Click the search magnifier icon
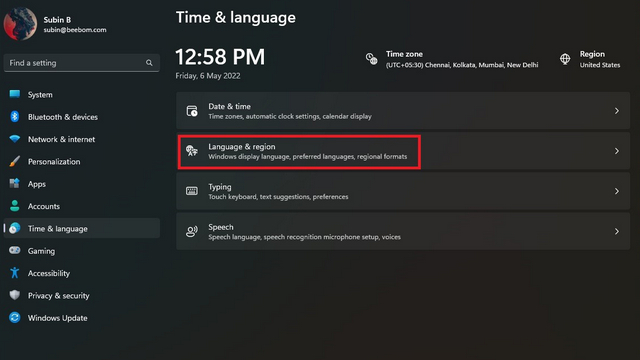 [x=149, y=63]
